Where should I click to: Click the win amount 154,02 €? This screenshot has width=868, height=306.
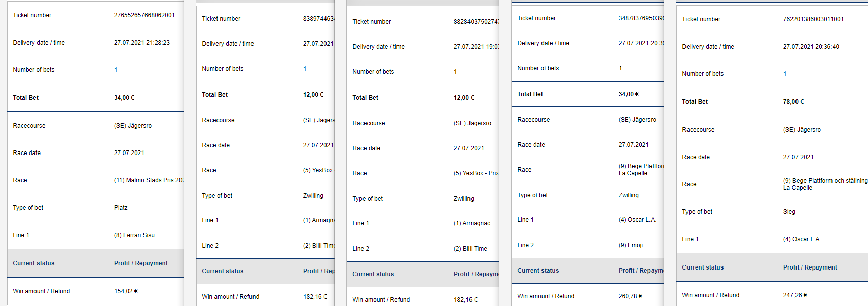(126, 291)
